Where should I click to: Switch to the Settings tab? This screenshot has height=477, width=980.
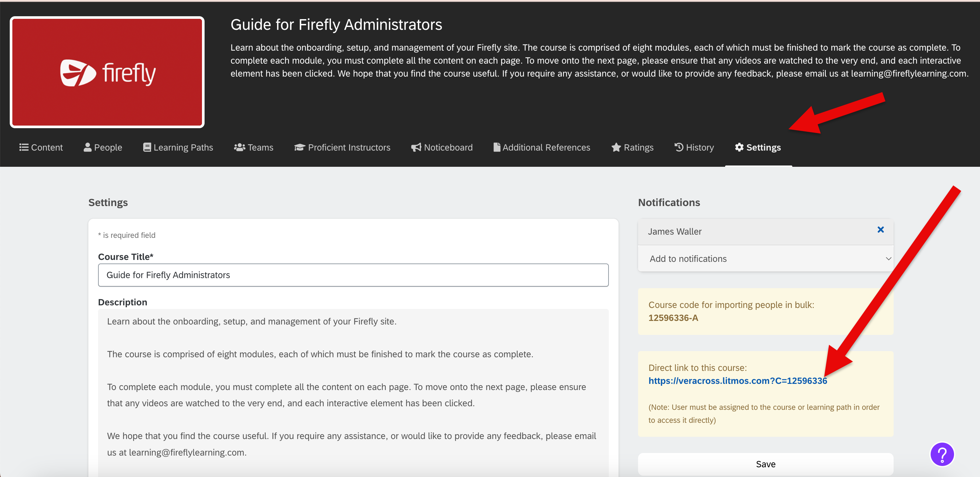(758, 147)
